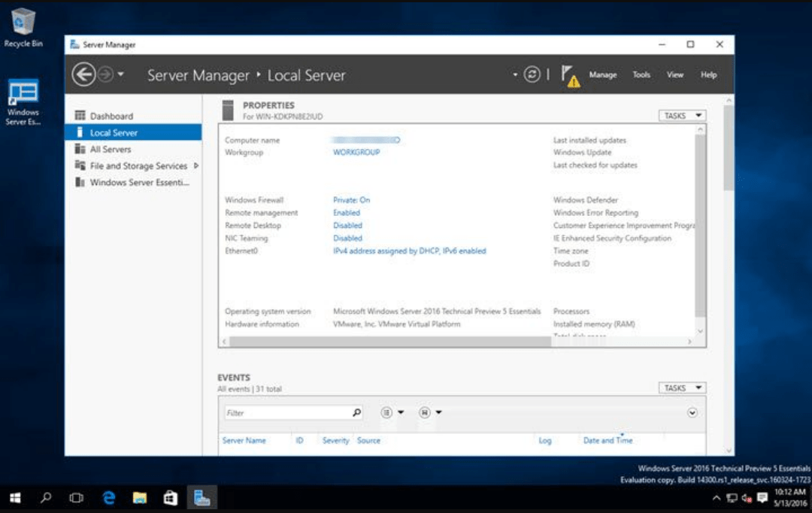
Task: Click the search magnifier in Filter box
Action: (356, 412)
